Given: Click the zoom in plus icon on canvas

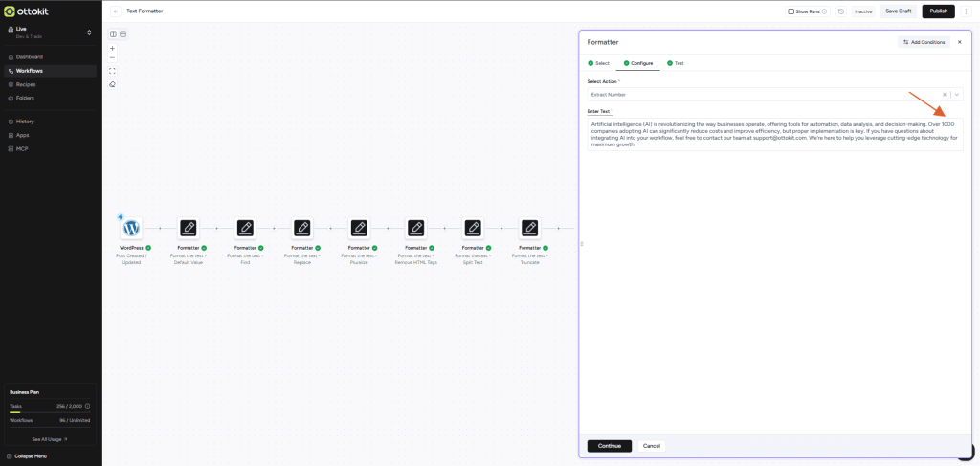Looking at the screenshot, I should point(113,48).
